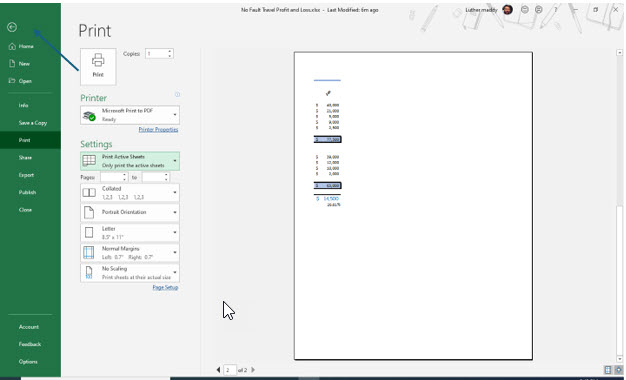Toggle Show Margins in the preview
626x380 pixels.
pyautogui.click(x=608, y=370)
